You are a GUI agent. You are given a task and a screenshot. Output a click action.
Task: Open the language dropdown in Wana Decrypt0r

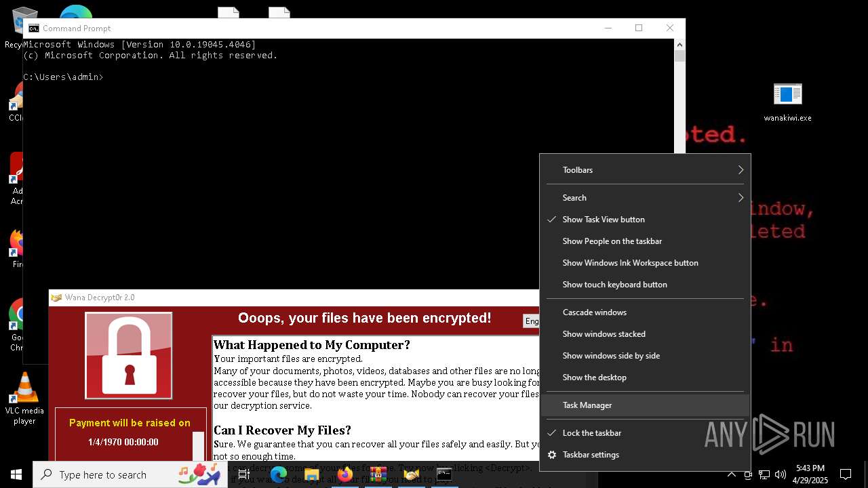(531, 321)
